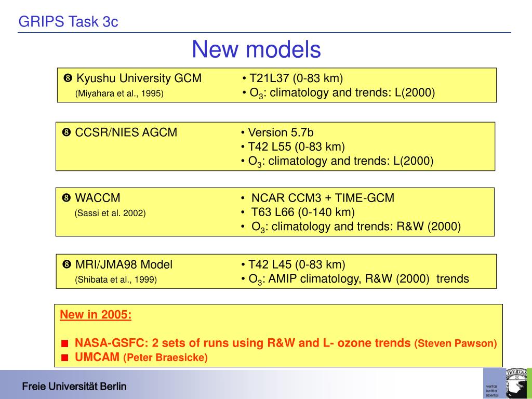Click the GRIPS Task 3c header
532x399 pixels.
(x=68, y=22)
